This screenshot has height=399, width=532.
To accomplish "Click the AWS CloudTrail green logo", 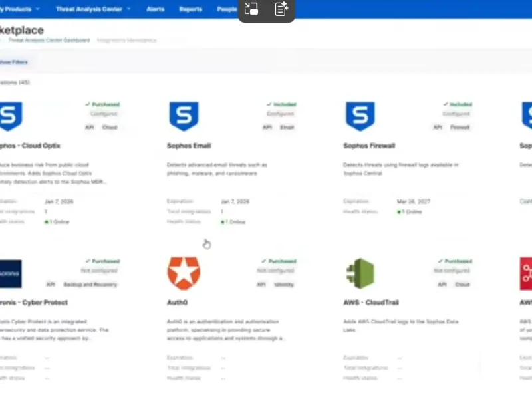I will 360,273.
